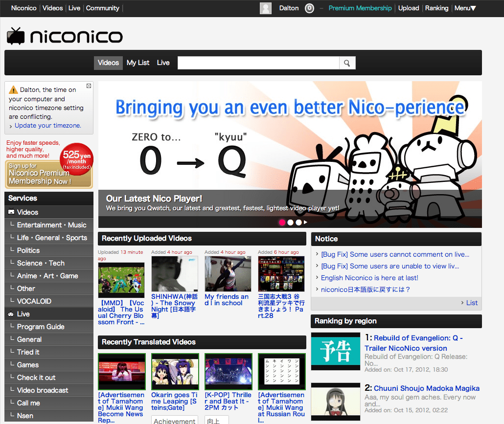Viewport: 504px width, 424px height.
Task: Select the Live search tab
Action: [163, 63]
